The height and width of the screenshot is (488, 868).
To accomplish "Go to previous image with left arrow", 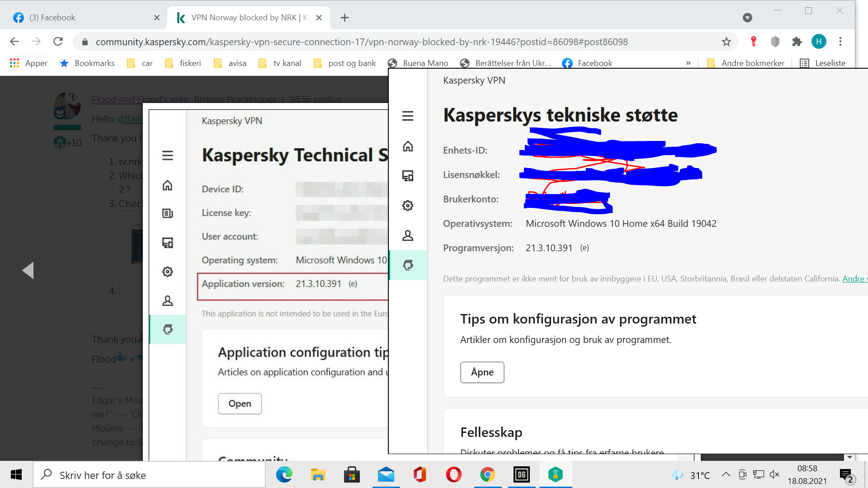I will [28, 270].
